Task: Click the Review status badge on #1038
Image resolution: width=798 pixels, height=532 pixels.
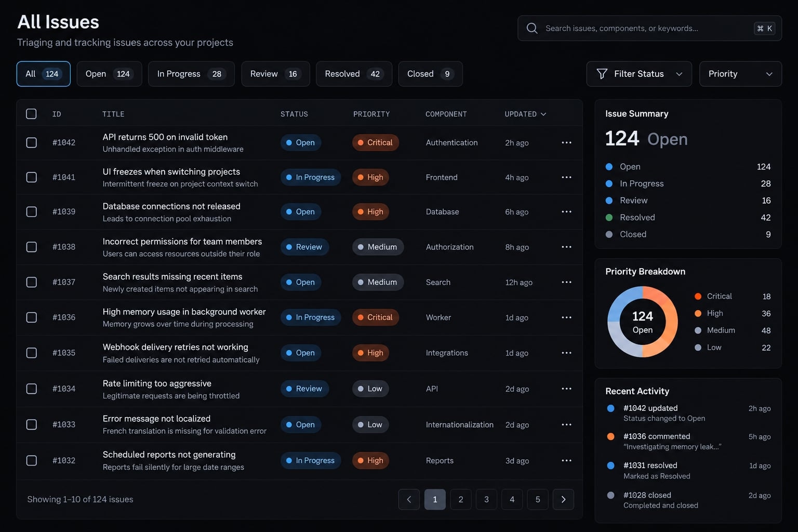Action: pyautogui.click(x=304, y=247)
